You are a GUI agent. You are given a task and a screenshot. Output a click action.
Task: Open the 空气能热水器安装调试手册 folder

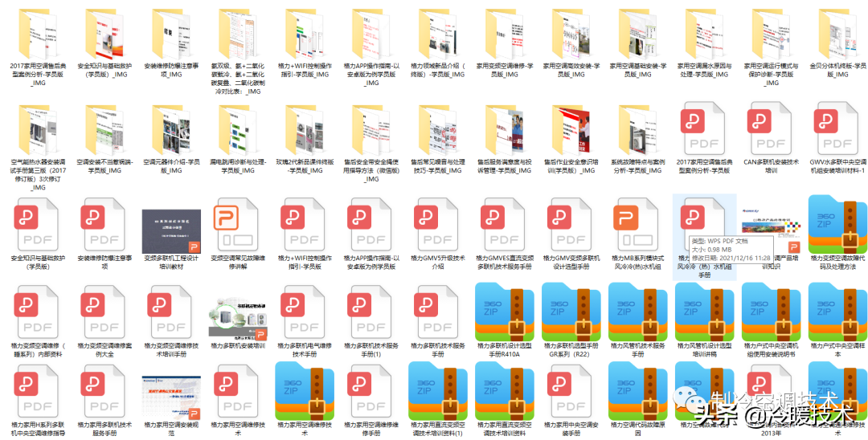click(39, 129)
